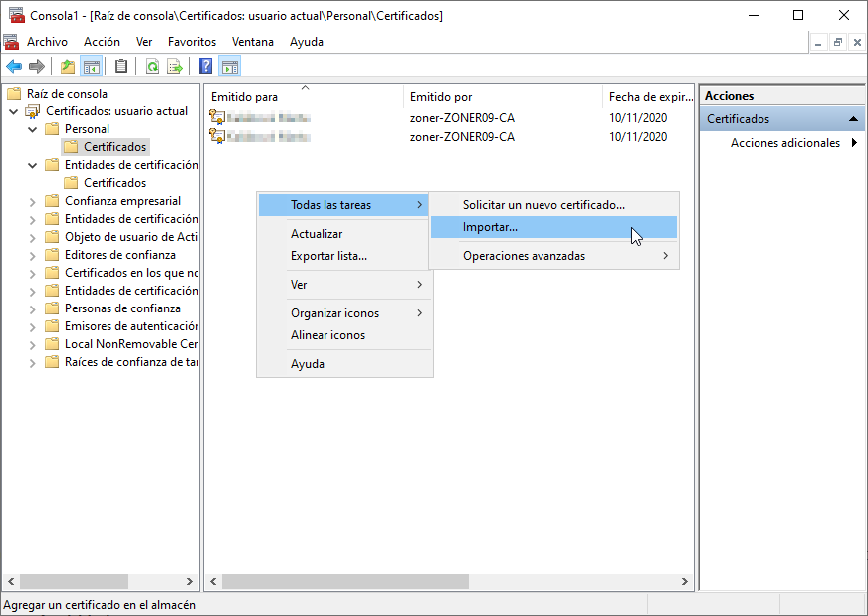
Task: Sort by the Fecha de expiración column header
Action: [648, 97]
